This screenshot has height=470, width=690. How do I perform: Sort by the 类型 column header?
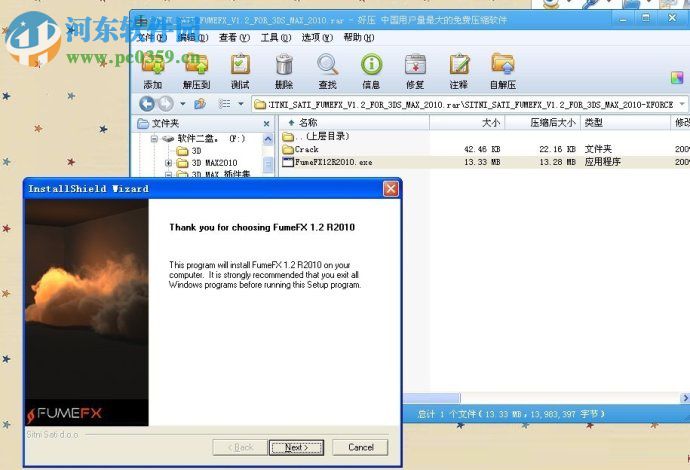point(625,123)
